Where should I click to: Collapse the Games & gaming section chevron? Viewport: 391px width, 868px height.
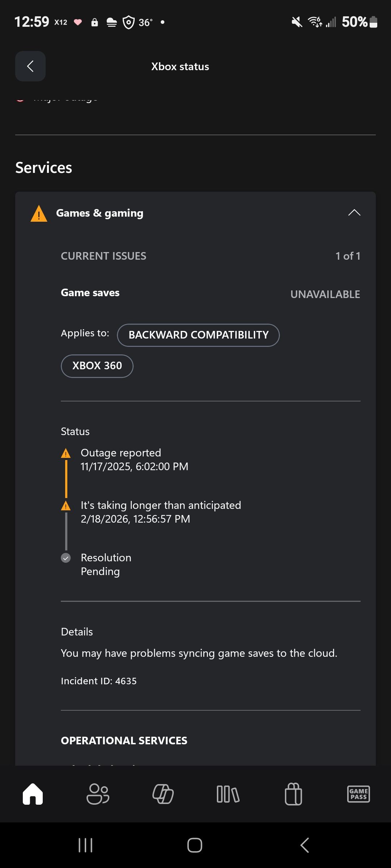(354, 213)
